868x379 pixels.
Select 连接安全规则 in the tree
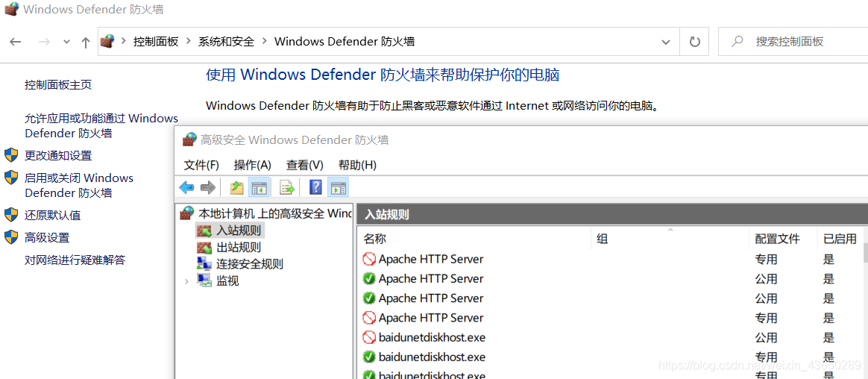[x=249, y=264]
